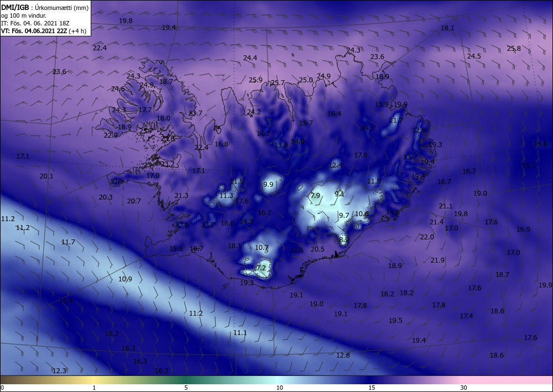The height and width of the screenshot is (392, 553).
Task: Select the 20.7 value on the map
Action: (134, 201)
